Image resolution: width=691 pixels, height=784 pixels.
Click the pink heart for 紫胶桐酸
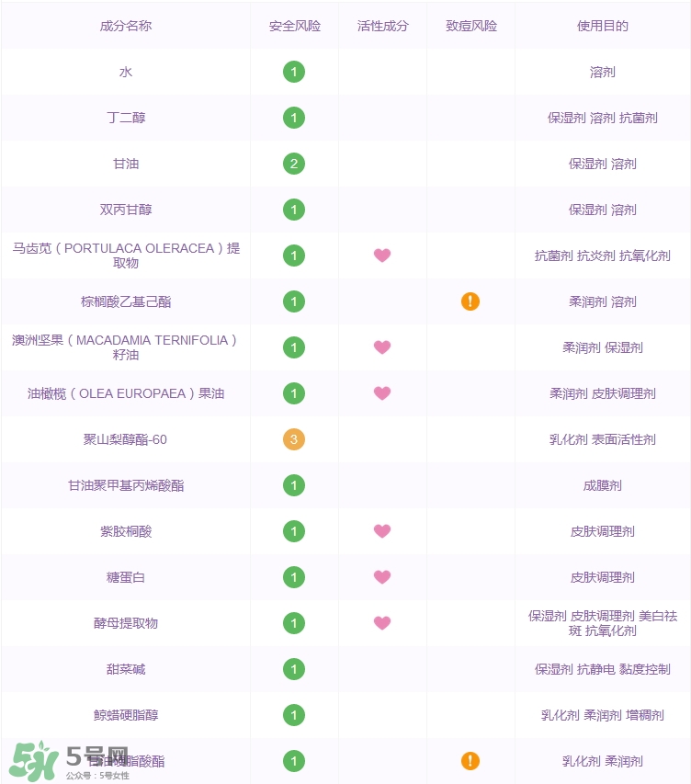[382, 531]
